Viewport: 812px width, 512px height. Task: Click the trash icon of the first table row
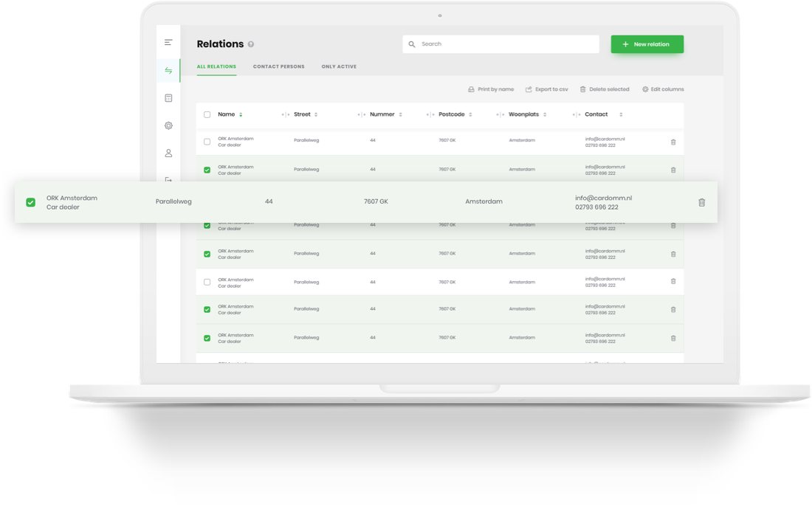(x=673, y=142)
